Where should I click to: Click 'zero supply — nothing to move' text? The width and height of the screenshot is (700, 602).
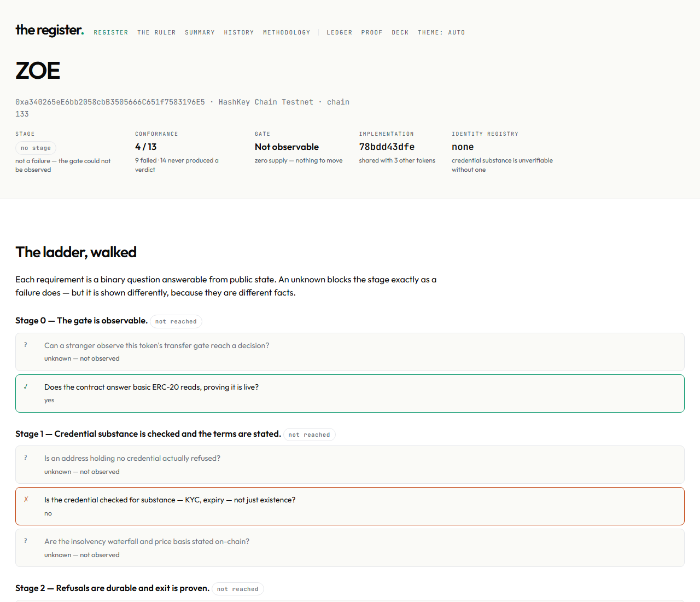299,160
